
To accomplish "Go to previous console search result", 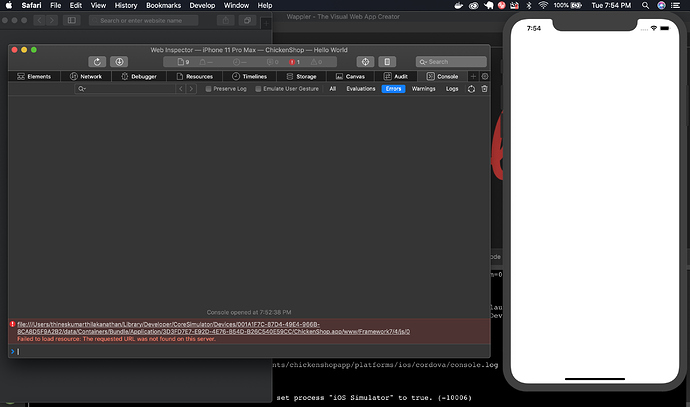I will 181,89.
